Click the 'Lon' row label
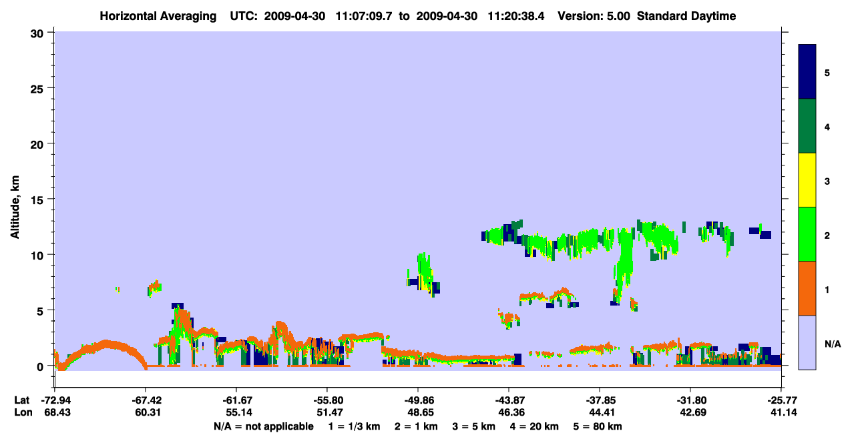868x445 pixels. click(x=22, y=412)
